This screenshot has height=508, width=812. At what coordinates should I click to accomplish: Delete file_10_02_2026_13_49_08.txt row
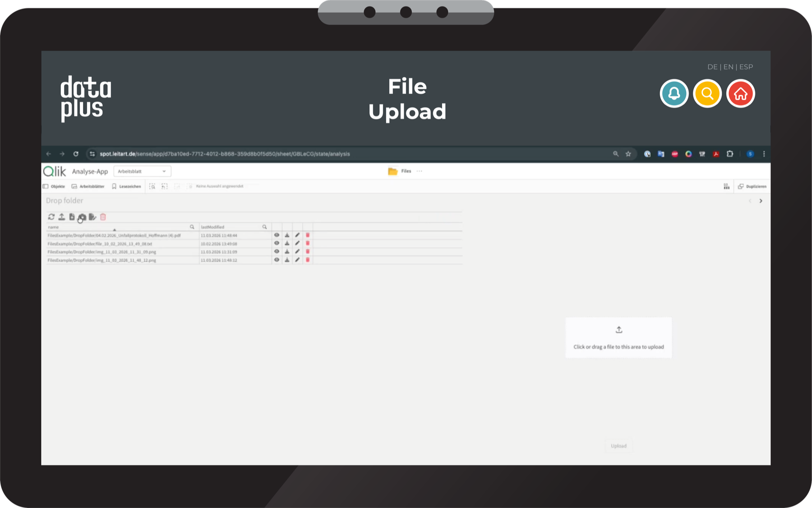point(308,243)
